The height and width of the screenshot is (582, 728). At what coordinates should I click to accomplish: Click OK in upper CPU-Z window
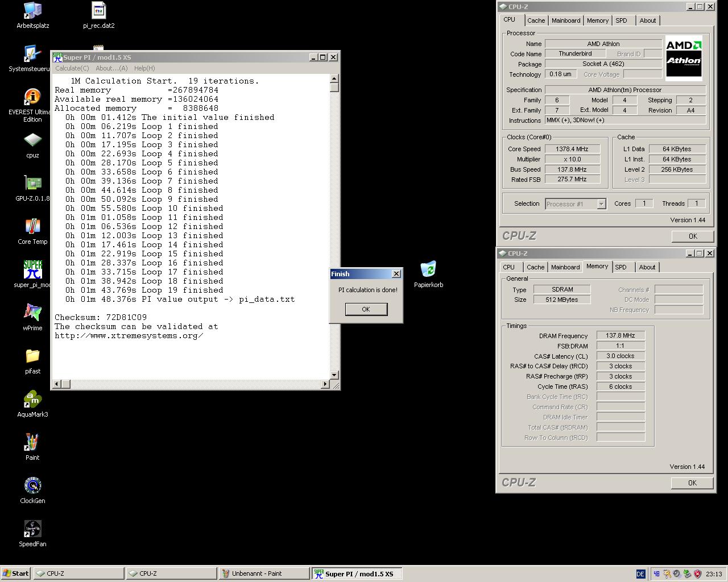tap(692, 236)
